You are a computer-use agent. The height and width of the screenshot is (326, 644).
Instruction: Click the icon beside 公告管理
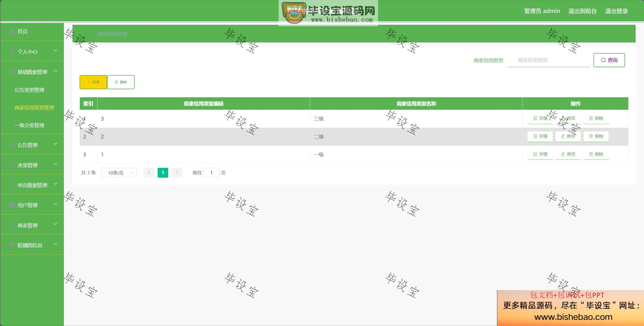click(x=11, y=145)
